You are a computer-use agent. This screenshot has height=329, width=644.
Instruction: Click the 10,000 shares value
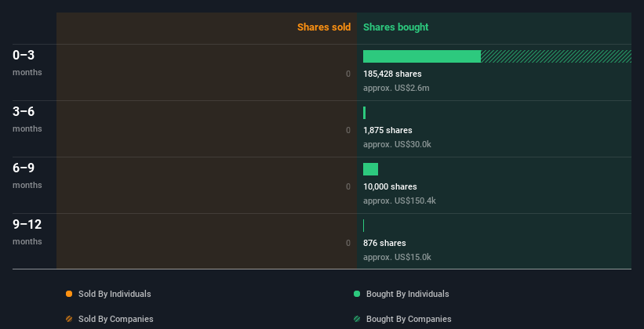click(390, 186)
